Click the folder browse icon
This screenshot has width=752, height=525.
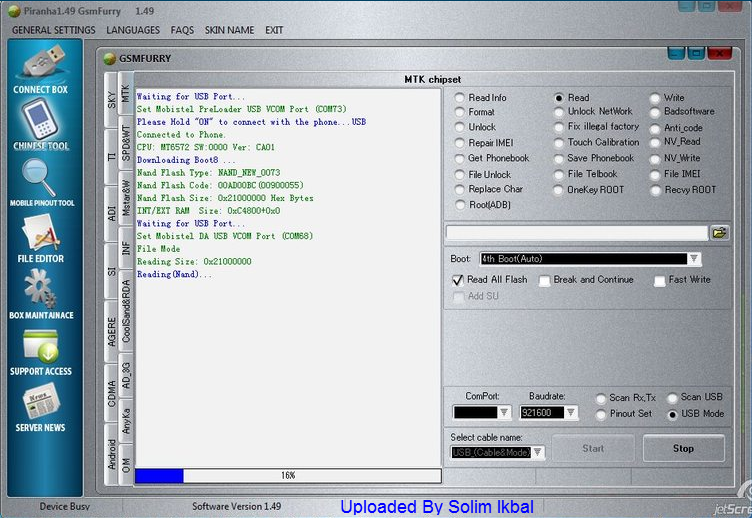(x=719, y=232)
